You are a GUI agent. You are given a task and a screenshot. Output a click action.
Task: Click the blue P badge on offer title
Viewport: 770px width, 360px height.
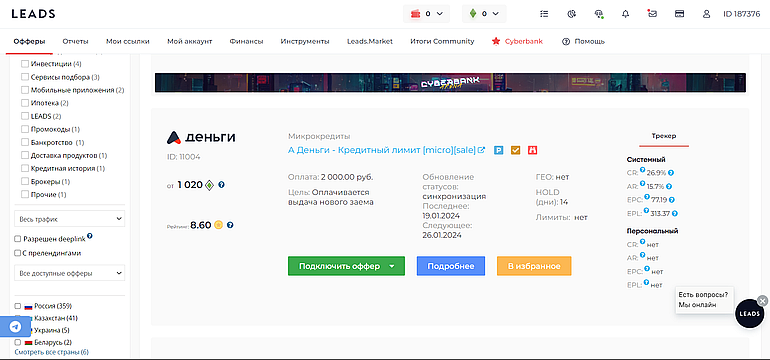[x=498, y=150]
